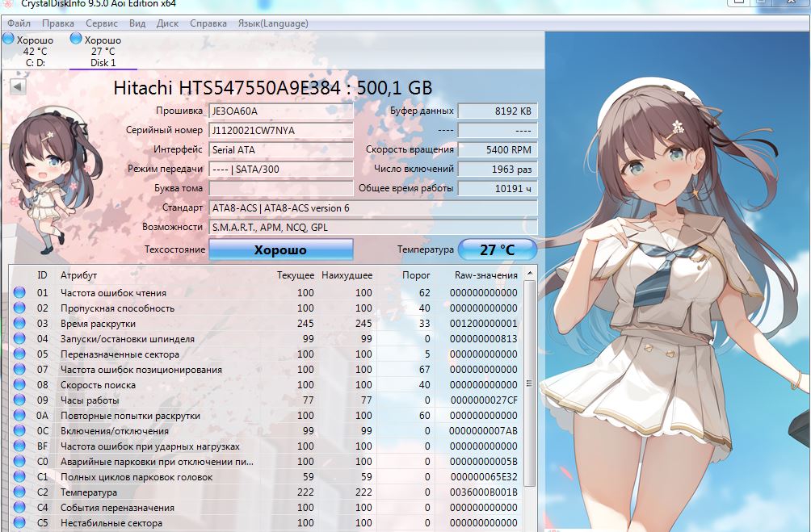Viewport: 811px width, 532px height.
Task: Click the status orb for reallocated sectors 05
Action: pyautogui.click(x=19, y=354)
